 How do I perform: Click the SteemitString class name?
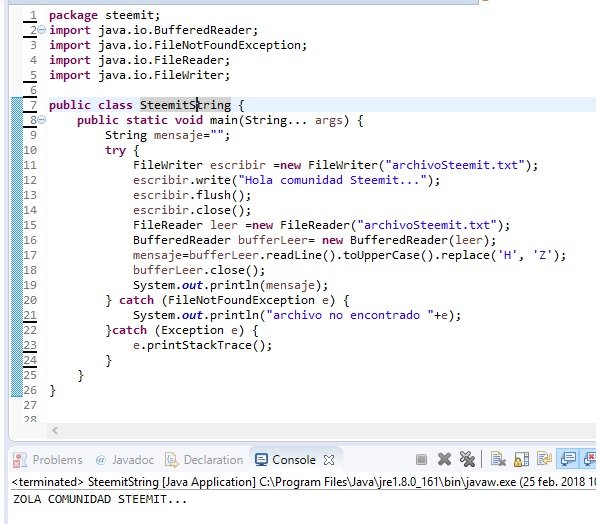click(x=185, y=105)
